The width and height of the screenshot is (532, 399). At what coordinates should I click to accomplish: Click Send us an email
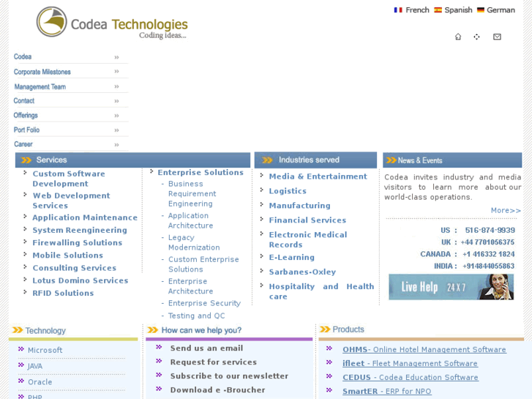(x=206, y=348)
